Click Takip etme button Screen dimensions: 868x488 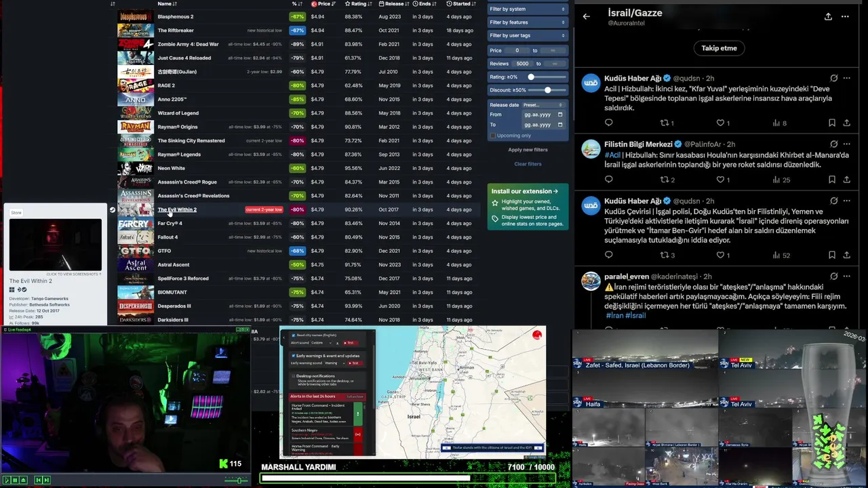[719, 48]
